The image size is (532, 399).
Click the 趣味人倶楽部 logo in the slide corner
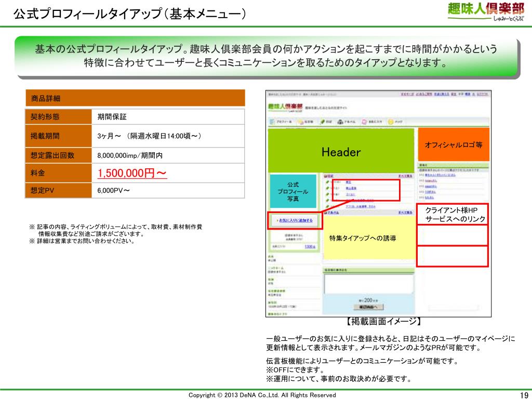486,12
